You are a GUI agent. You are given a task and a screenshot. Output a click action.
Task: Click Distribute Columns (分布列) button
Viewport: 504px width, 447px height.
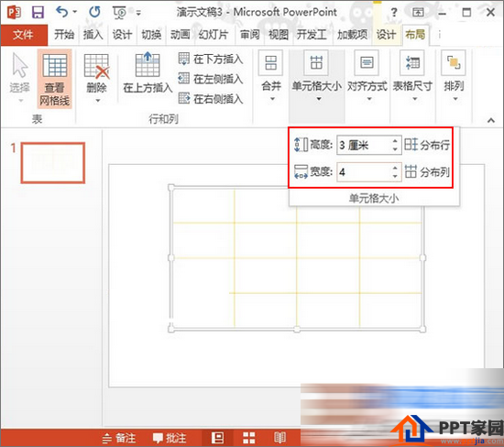427,171
